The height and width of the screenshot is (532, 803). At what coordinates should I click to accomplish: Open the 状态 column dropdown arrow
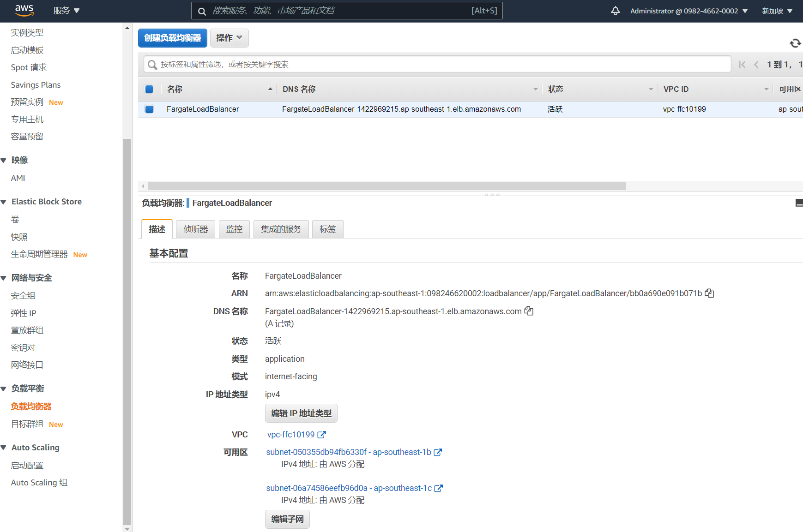click(x=651, y=90)
